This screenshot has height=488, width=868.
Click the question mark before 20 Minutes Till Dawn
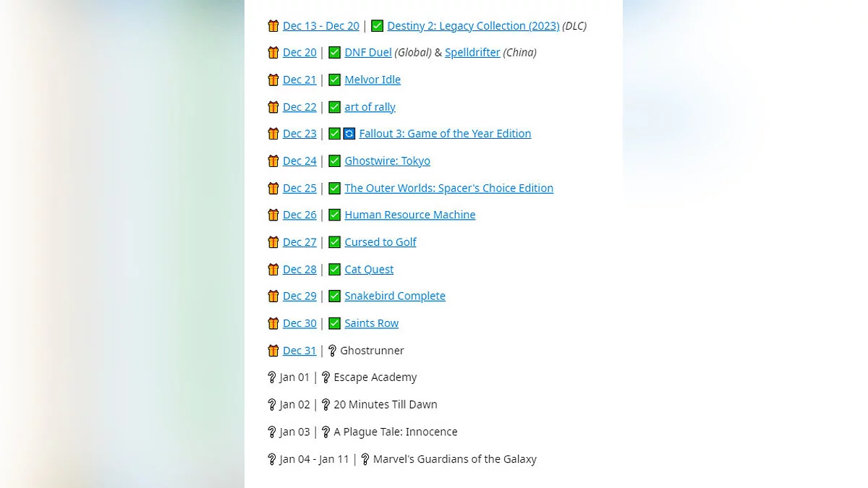(x=325, y=405)
